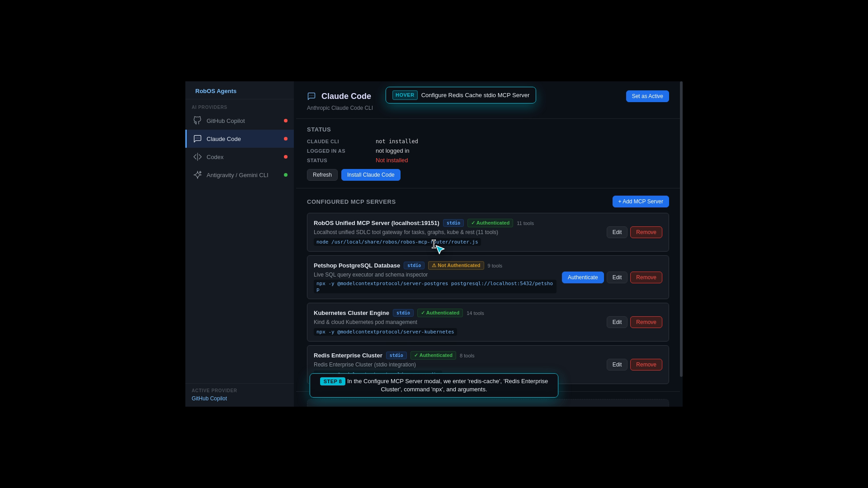The height and width of the screenshot is (488, 868).
Task: Click the Antigravity / Gemini sparkle icon
Action: pos(198,175)
